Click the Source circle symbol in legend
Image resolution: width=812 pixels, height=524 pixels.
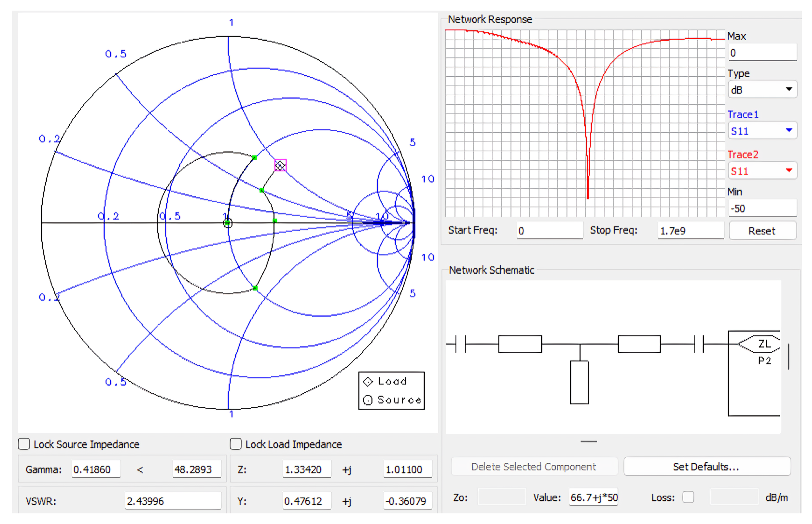pyautogui.click(x=368, y=400)
